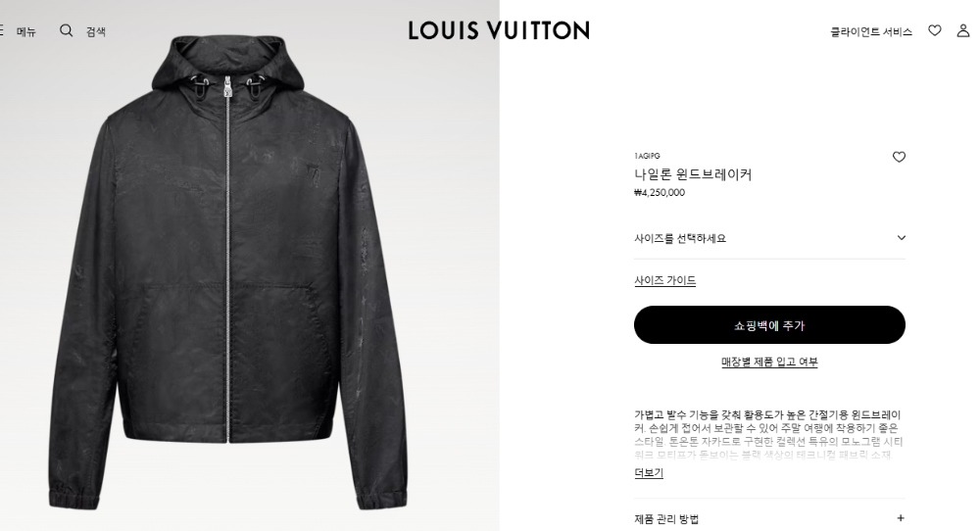This screenshot has height=531, width=980.
Task: Open the 메뉴 navigation menu
Action: click(x=26, y=32)
